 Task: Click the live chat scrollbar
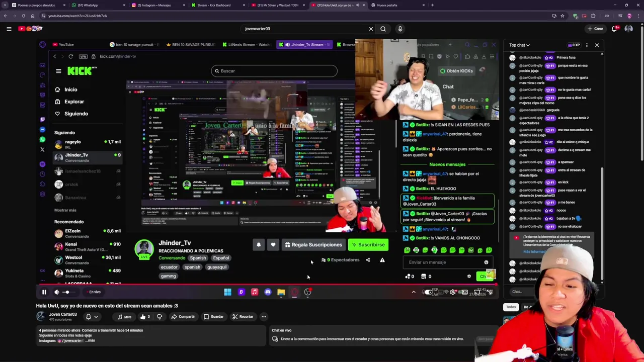pos(602,224)
